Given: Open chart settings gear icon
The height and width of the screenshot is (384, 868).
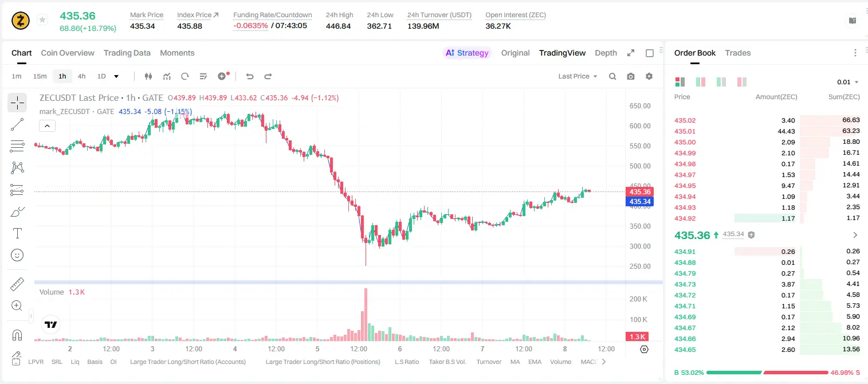Looking at the screenshot, I should coord(649,76).
